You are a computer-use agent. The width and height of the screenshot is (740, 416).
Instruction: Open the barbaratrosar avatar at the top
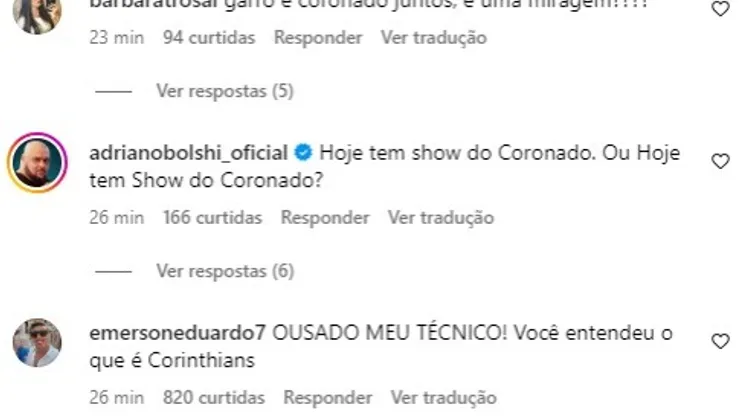(x=37, y=14)
